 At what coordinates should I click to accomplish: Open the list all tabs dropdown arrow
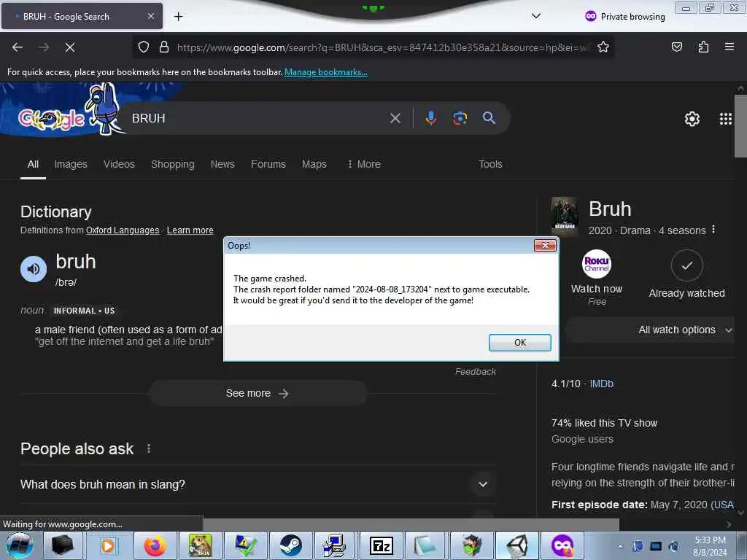pyautogui.click(x=536, y=16)
